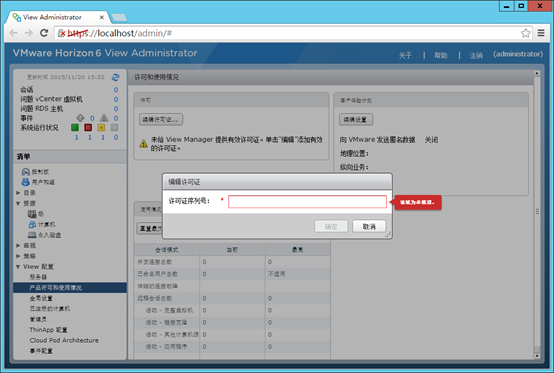Click the main panel scroll up arrow

(x=537, y=73)
